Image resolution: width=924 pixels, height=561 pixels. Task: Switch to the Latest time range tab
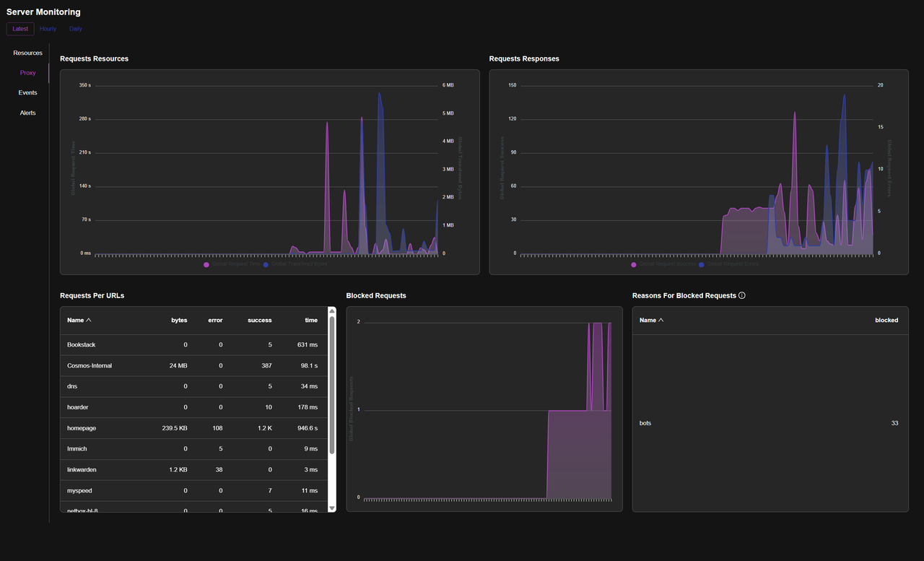click(20, 29)
